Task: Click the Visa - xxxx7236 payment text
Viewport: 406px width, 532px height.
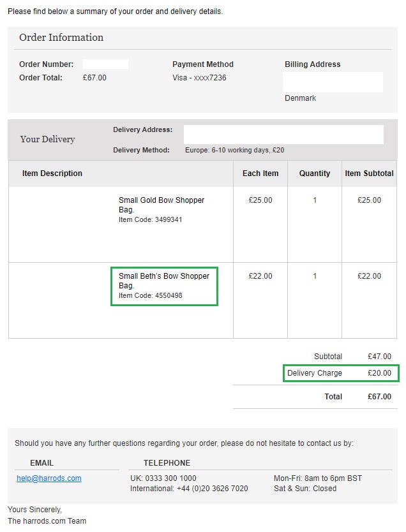Action: tap(199, 78)
